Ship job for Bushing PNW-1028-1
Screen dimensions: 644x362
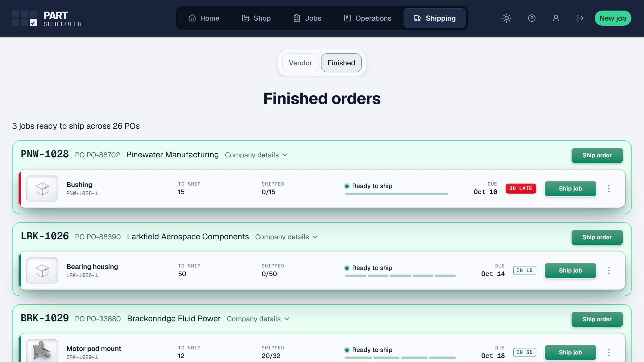pos(570,189)
